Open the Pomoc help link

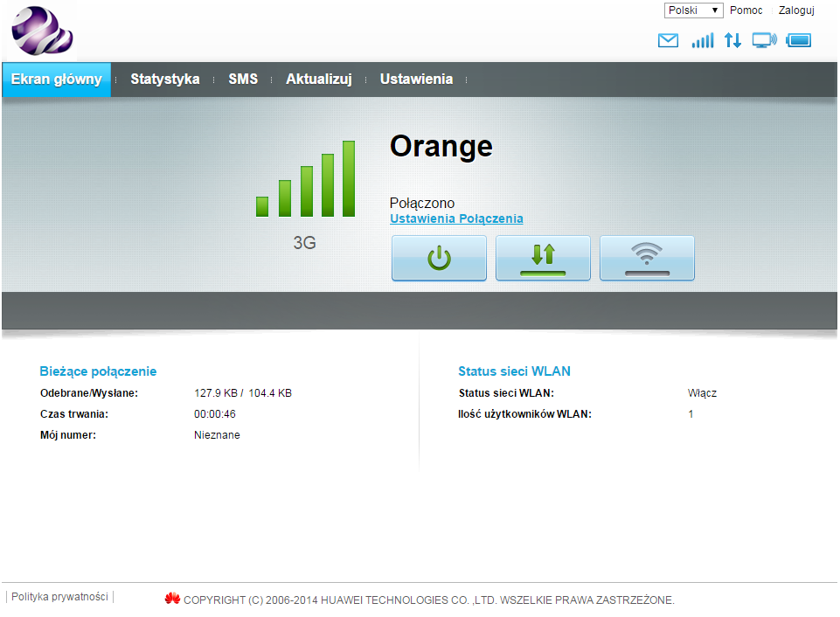coord(746,10)
